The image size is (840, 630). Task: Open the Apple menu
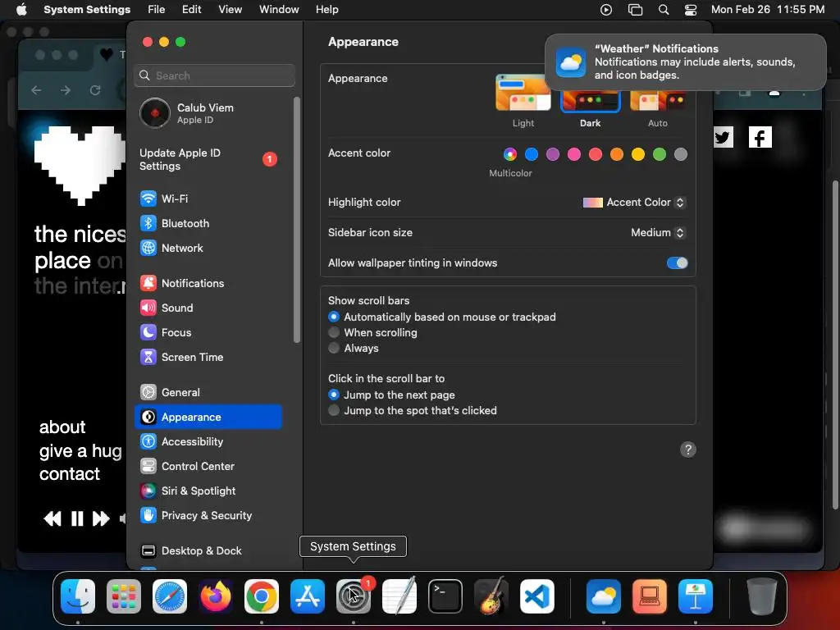coord(21,10)
